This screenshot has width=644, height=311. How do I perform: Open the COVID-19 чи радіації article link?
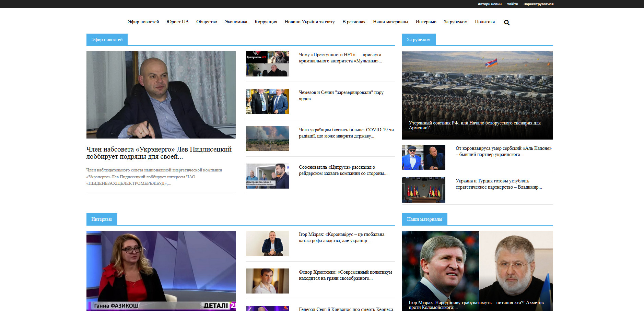tap(346, 133)
